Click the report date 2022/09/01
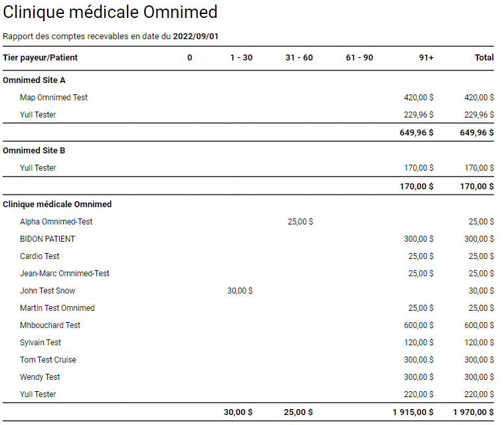Screen dimensions: 504x425 click(x=195, y=36)
